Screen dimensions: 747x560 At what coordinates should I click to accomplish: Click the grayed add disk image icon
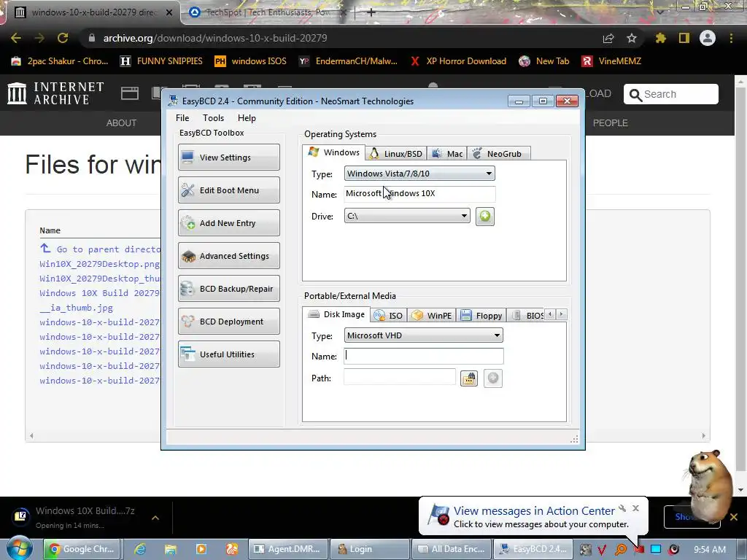click(x=493, y=378)
